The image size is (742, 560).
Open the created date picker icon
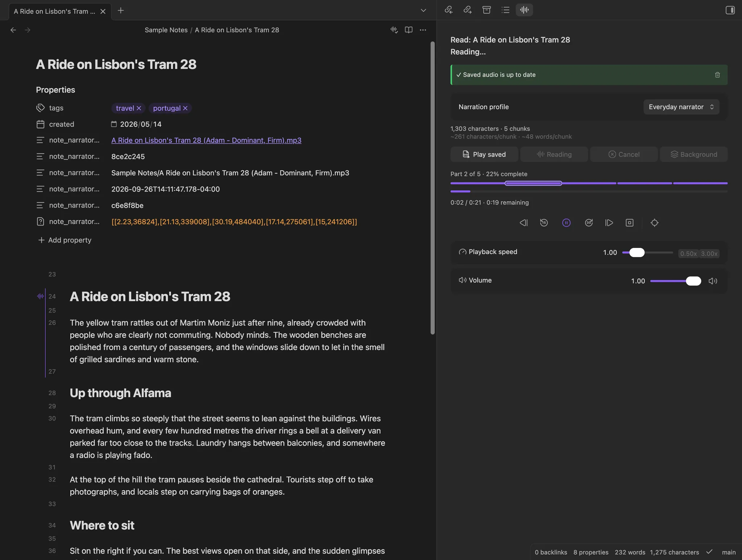coord(114,124)
